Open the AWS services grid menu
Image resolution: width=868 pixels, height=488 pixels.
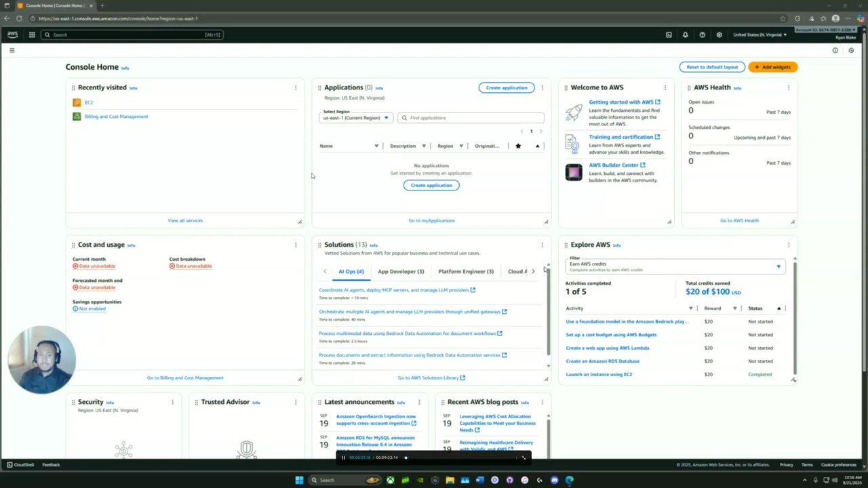click(x=32, y=35)
